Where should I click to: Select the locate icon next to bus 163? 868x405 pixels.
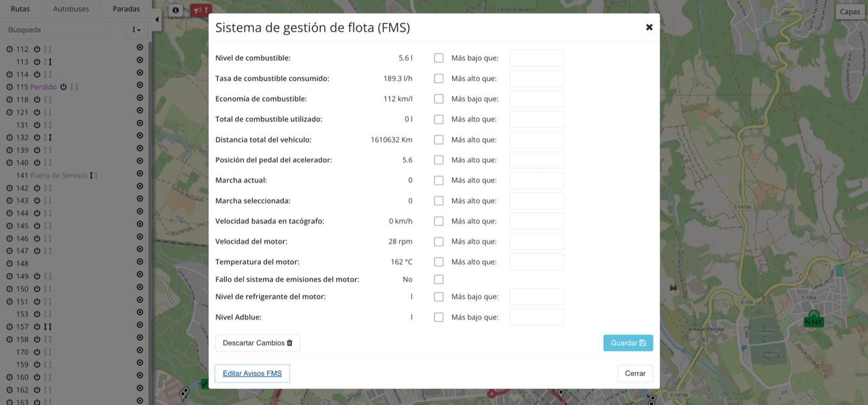140,402
